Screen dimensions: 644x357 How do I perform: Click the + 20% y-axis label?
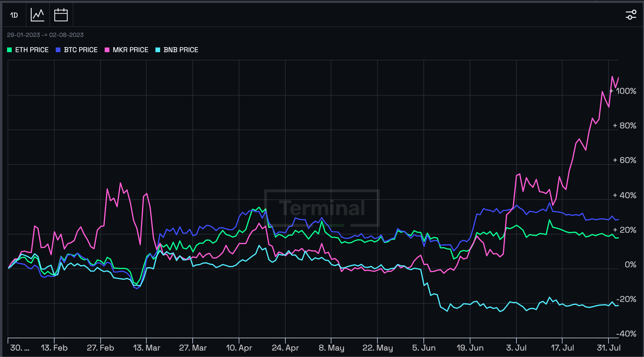(x=625, y=230)
